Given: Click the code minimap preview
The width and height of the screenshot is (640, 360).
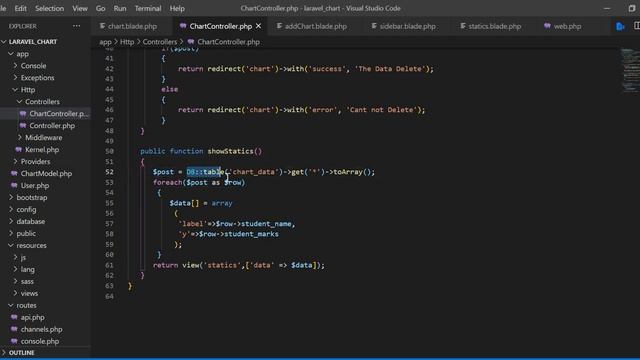Looking at the screenshot, I should 630,70.
